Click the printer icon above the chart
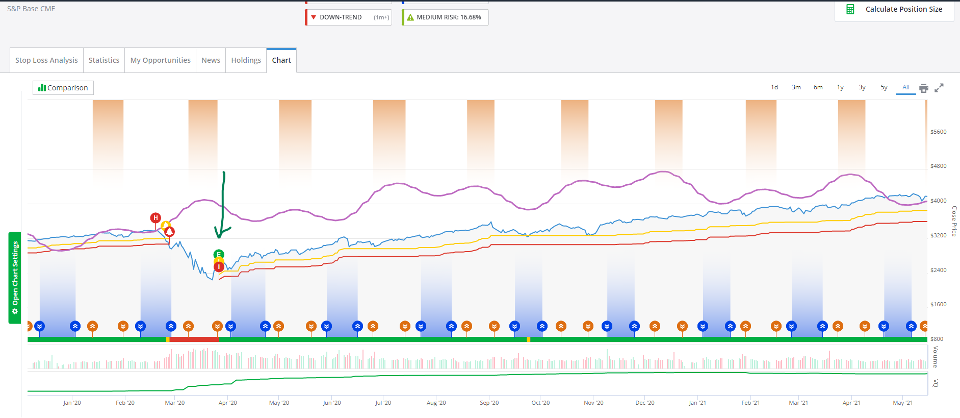This screenshot has height=418, width=960. click(x=923, y=88)
